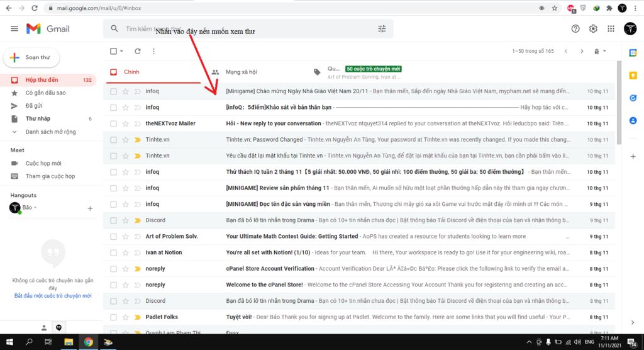The width and height of the screenshot is (644, 350).
Task: Click the Google account avatar
Action: 630,29
